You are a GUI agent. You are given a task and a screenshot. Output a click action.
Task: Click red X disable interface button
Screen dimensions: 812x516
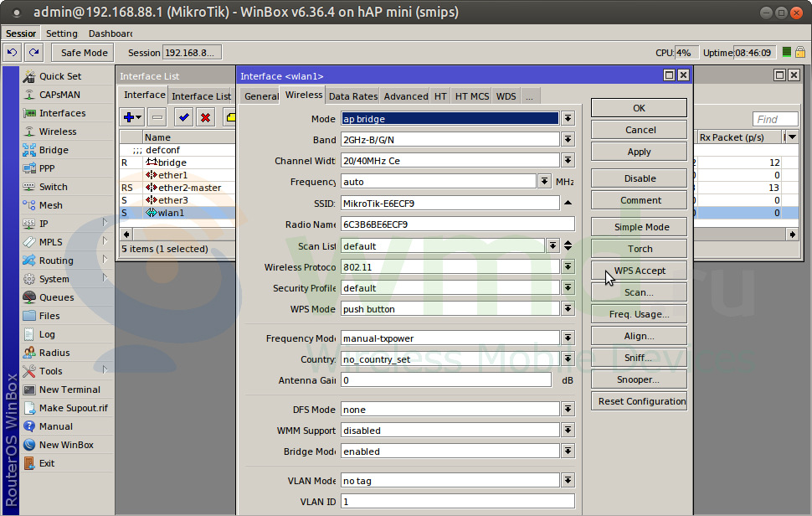pos(206,117)
